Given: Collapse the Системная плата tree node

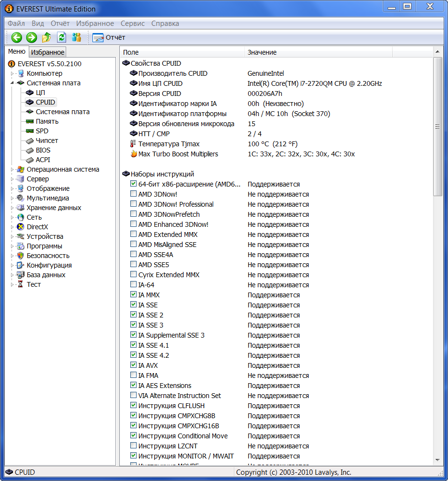Looking at the screenshot, I should [x=12, y=83].
